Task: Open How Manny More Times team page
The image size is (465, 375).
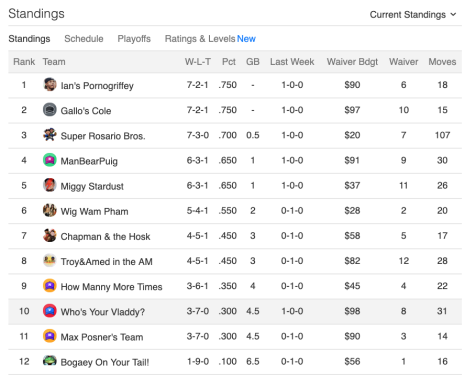Action: (111, 287)
